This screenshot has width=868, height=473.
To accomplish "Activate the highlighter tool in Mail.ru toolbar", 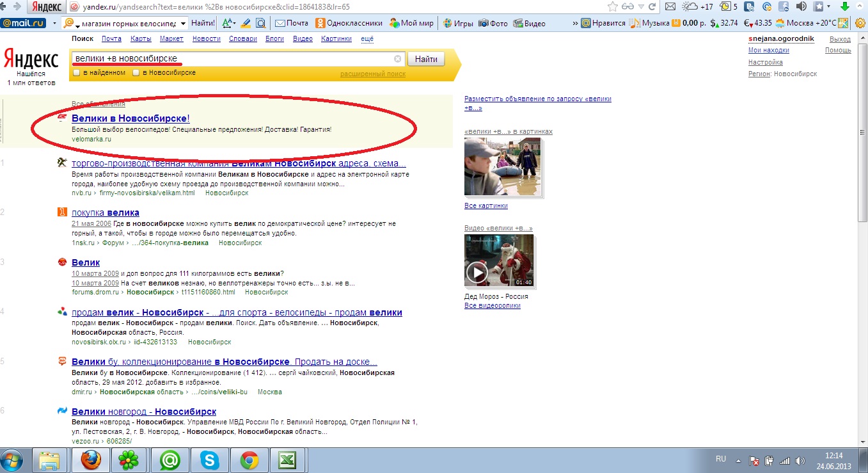I will point(245,23).
